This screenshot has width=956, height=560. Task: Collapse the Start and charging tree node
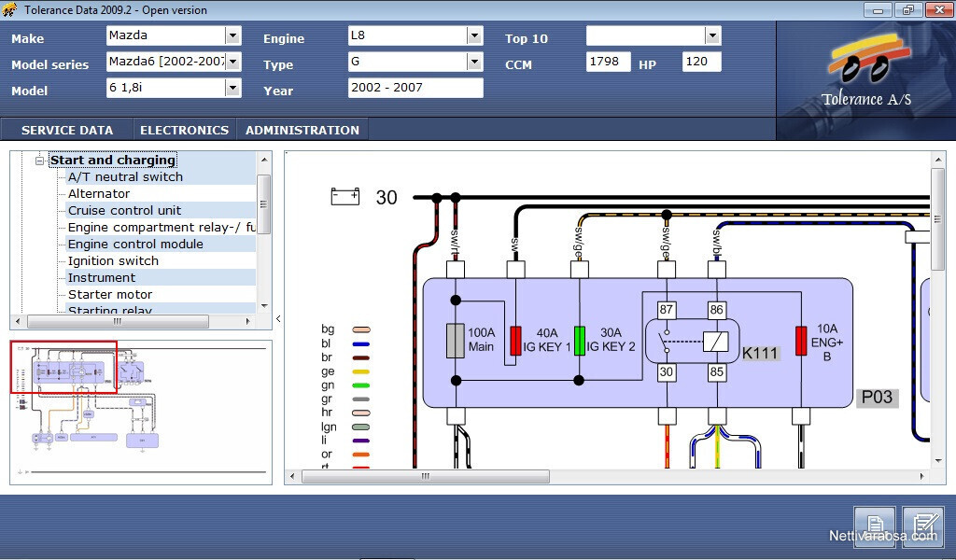pyautogui.click(x=39, y=161)
